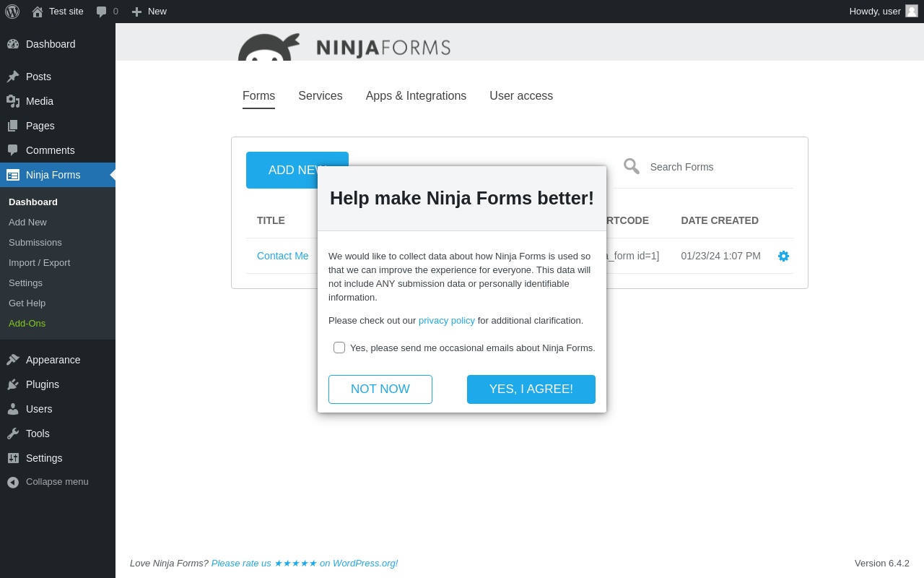Viewport: 924px width, 578px height.
Task: Select Add New in Ninja Forms submenu
Action: [27, 222]
